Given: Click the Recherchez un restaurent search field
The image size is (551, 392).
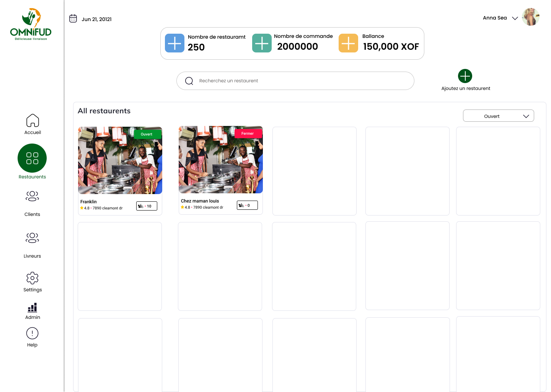Looking at the screenshot, I should [x=295, y=81].
